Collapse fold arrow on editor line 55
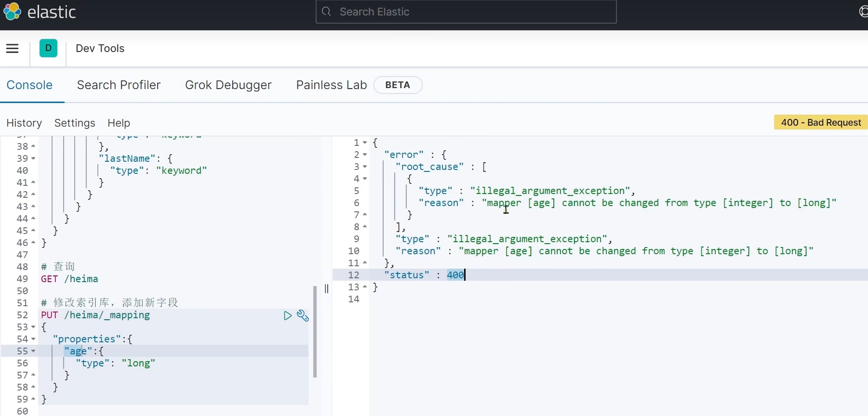The image size is (868, 416). (33, 351)
